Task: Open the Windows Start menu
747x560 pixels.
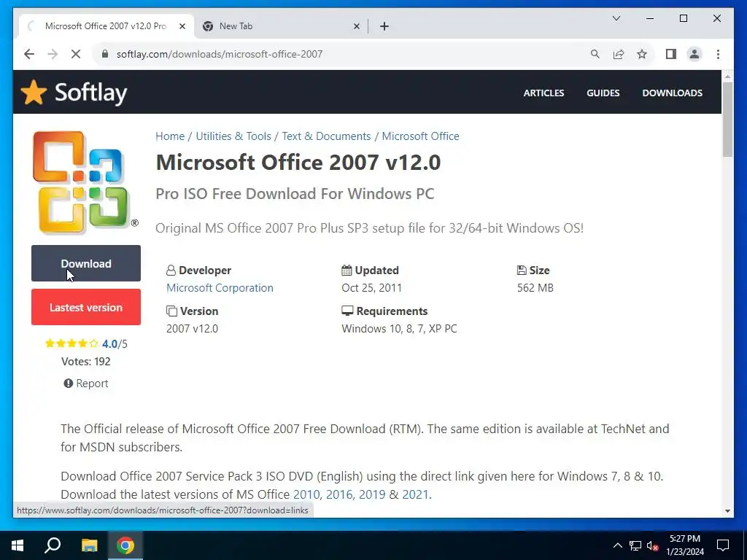Action: (x=18, y=545)
